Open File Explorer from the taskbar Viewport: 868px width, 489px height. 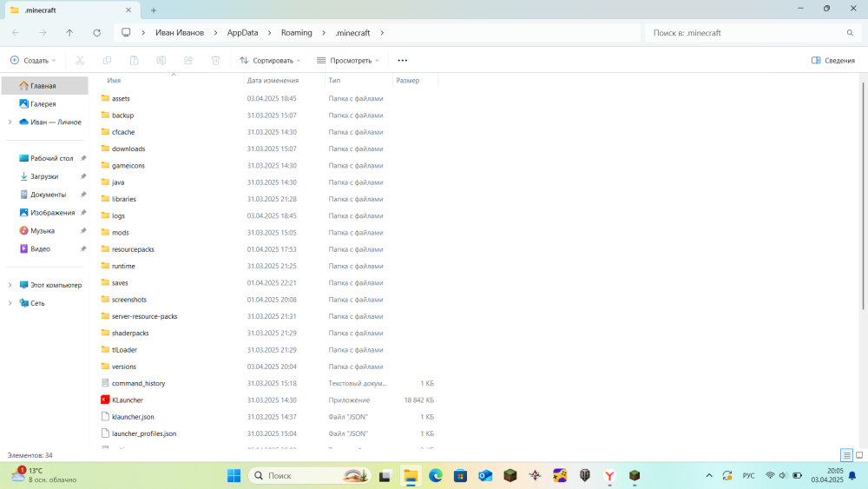click(x=411, y=476)
